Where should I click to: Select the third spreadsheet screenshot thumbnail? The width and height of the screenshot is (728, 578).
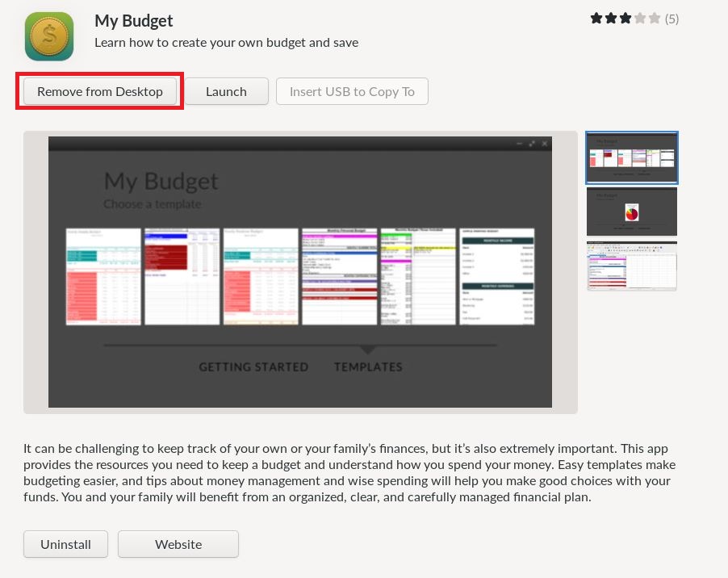[x=632, y=266]
